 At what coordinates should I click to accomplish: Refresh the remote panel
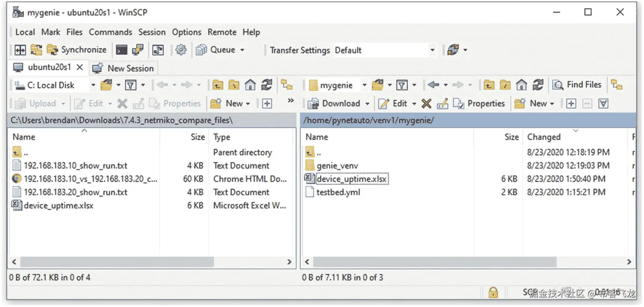[x=538, y=85]
